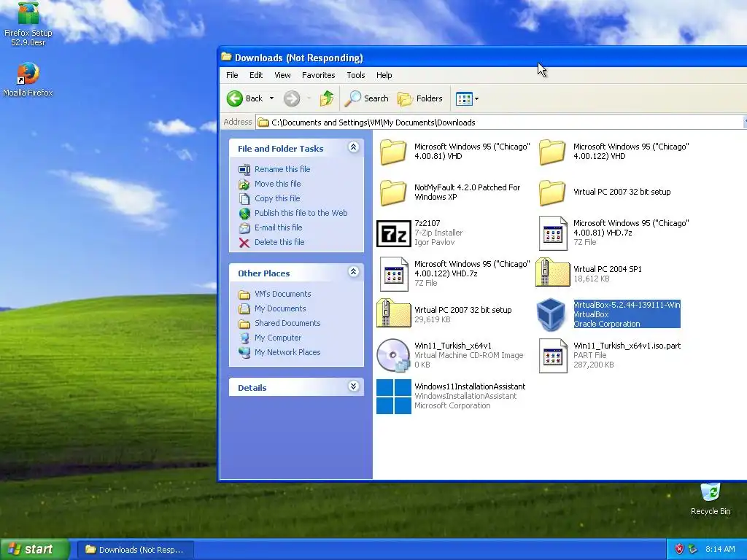Open the Help menu

(x=384, y=75)
